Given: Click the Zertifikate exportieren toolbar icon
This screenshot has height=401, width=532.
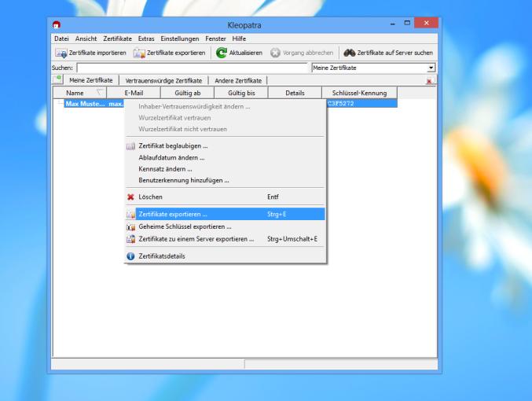Looking at the screenshot, I should point(139,53).
